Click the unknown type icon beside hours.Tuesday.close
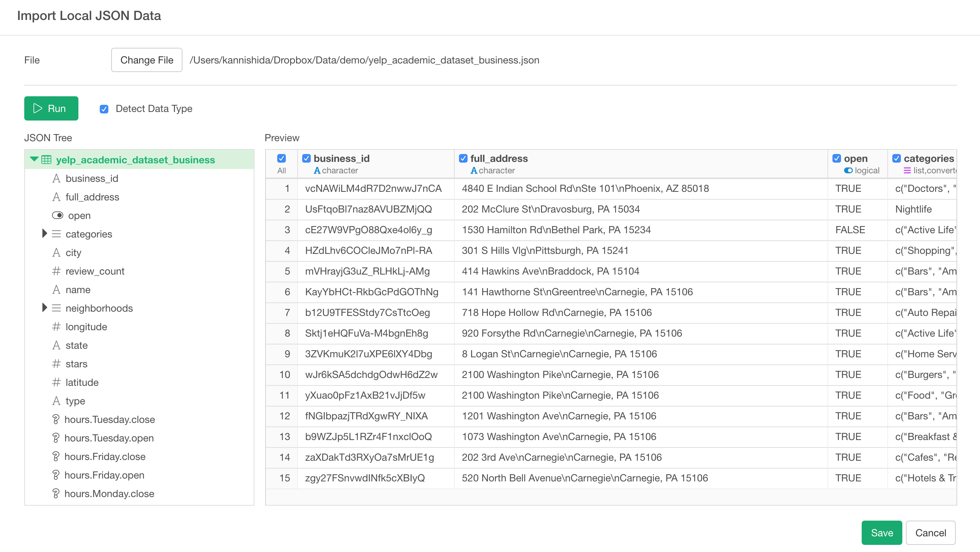 click(56, 419)
